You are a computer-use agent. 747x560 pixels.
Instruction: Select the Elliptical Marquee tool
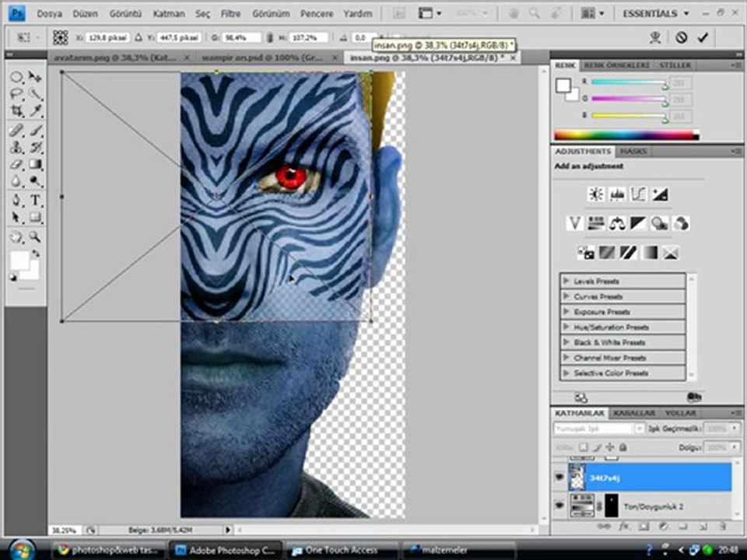pos(16,77)
